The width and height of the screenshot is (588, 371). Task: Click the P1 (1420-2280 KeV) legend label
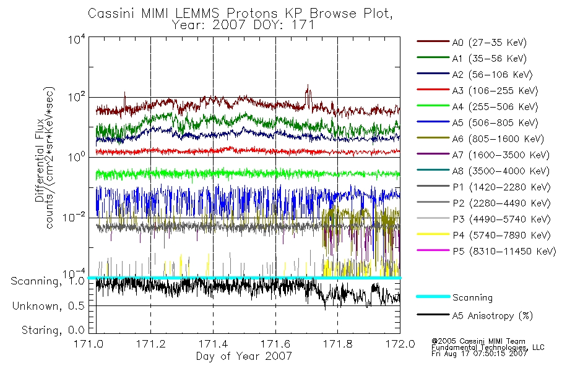pyautogui.click(x=501, y=187)
